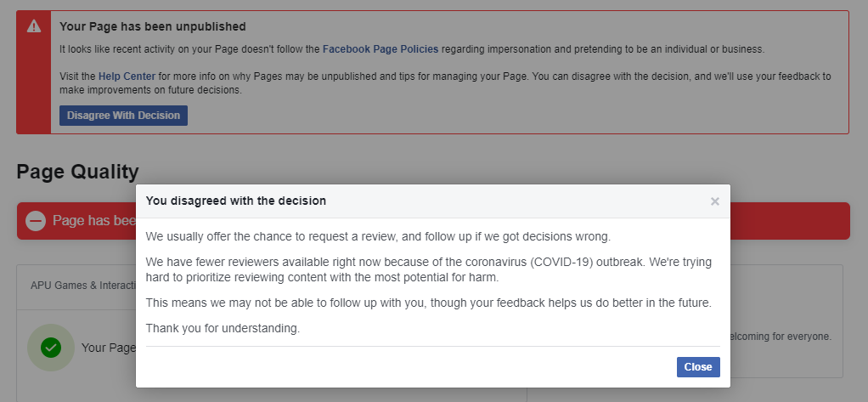The width and height of the screenshot is (868, 402).
Task: Click the Disagree With Decision button
Action: [123, 116]
